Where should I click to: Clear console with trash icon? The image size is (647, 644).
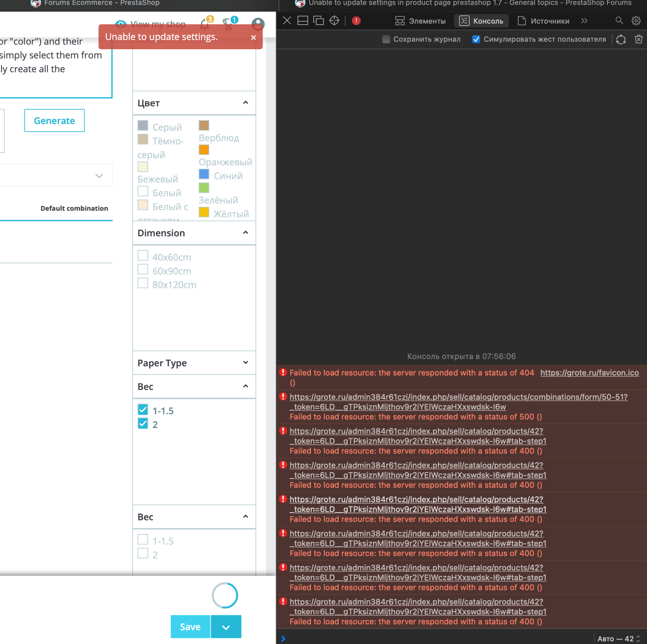click(638, 39)
